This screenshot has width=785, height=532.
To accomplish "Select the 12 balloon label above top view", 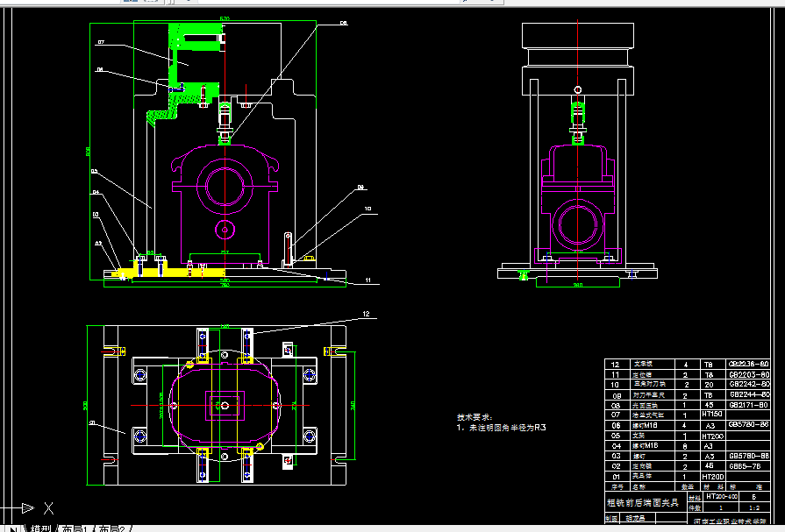I will (x=366, y=314).
